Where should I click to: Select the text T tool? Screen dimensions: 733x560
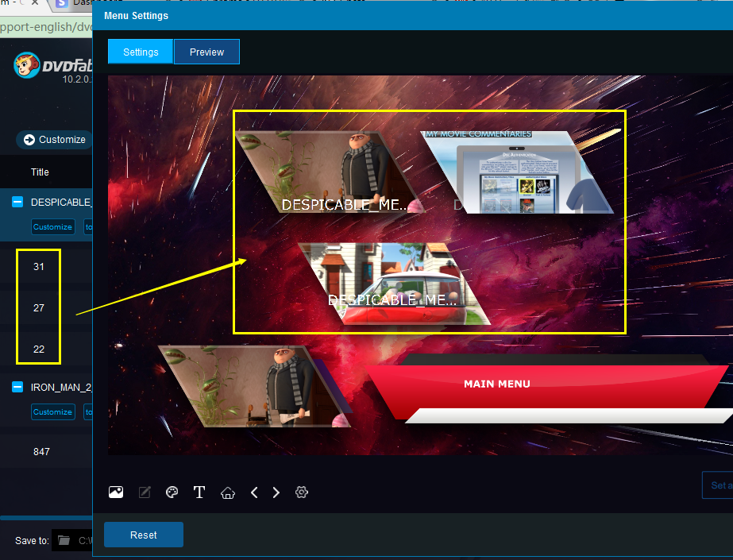[199, 492]
